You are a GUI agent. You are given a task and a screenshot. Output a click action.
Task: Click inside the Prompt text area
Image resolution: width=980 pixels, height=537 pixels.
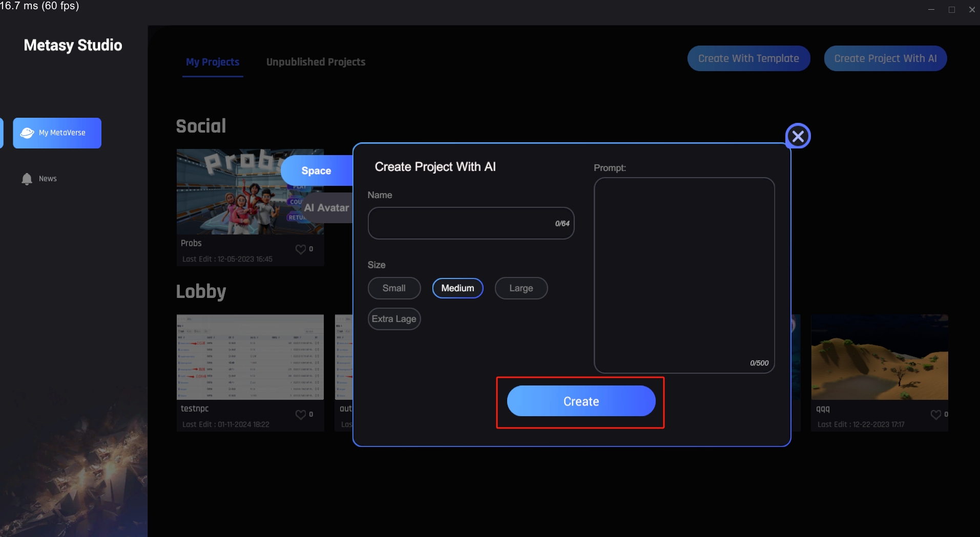click(x=684, y=271)
